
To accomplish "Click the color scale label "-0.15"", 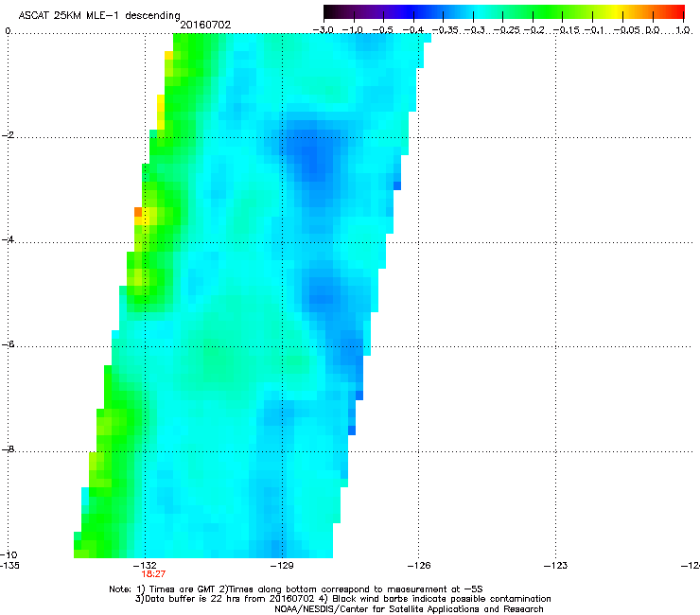I will (566, 30).
